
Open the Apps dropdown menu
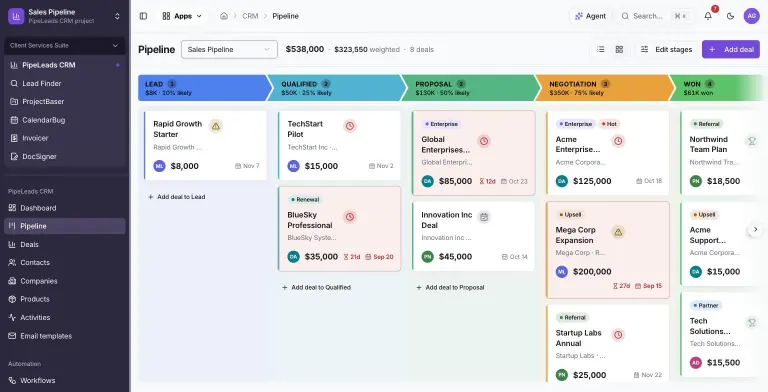coord(182,16)
